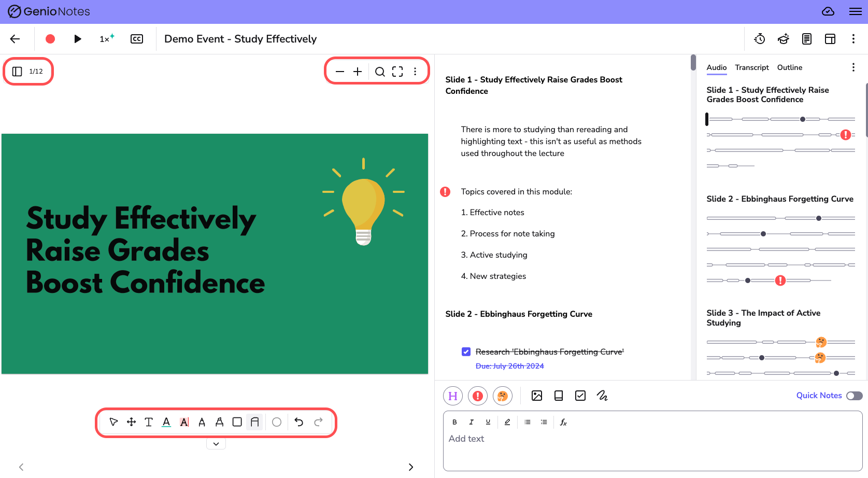Toggle italic formatting
The height and width of the screenshot is (478, 868).
click(471, 422)
